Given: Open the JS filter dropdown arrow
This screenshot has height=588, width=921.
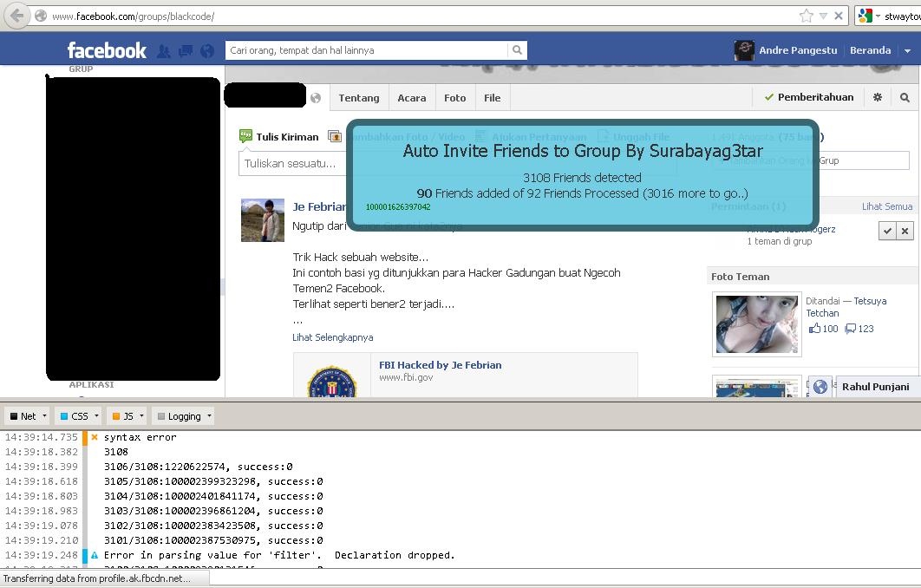Looking at the screenshot, I should point(141,416).
